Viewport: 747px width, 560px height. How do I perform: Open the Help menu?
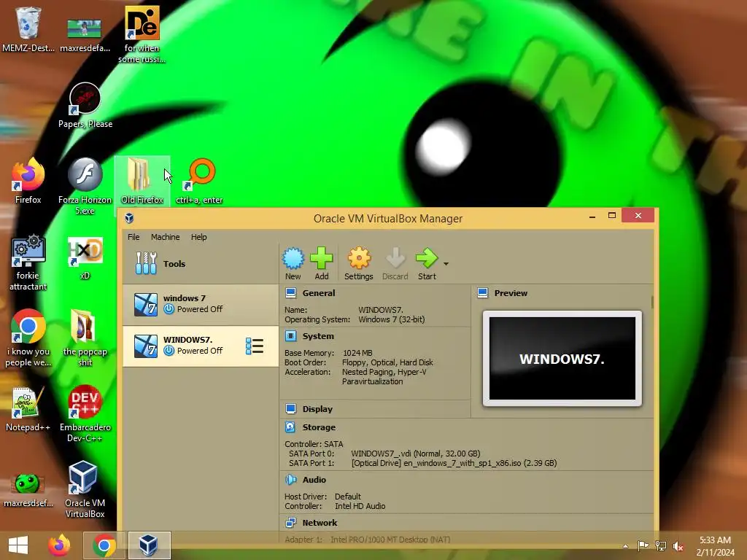point(198,237)
